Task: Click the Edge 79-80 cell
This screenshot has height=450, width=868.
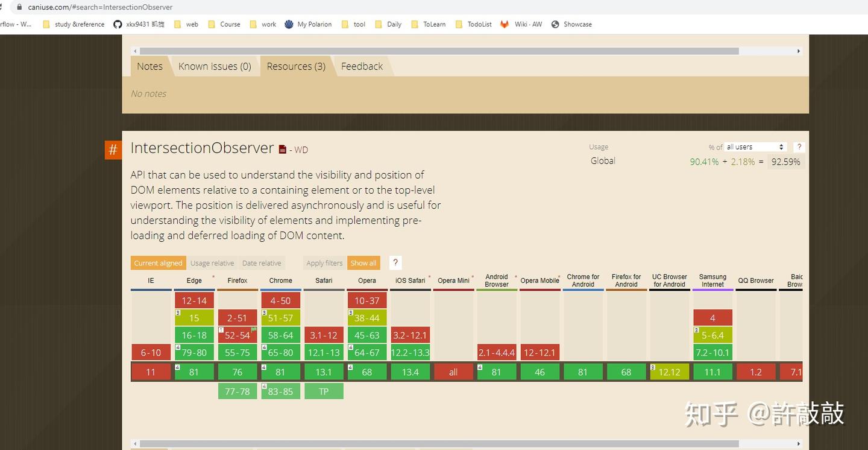Action: point(194,352)
